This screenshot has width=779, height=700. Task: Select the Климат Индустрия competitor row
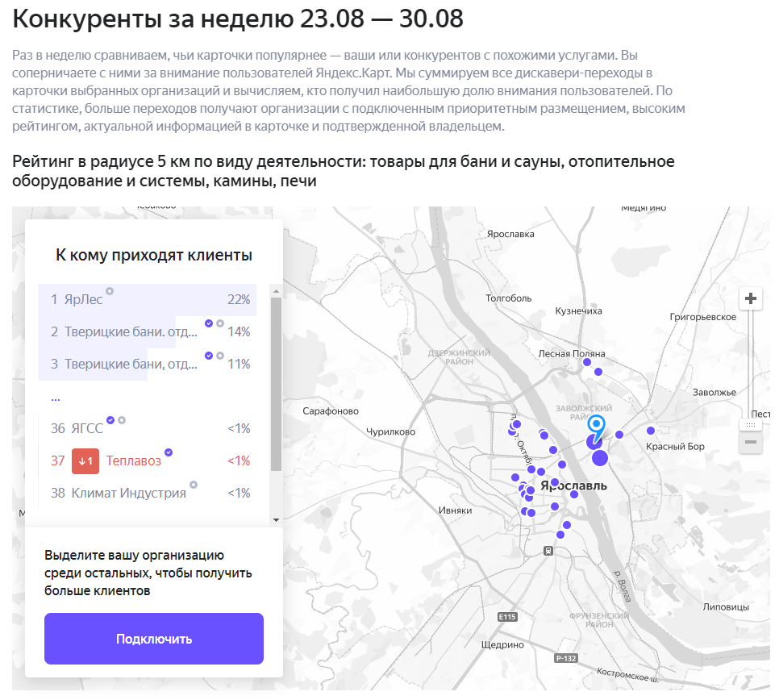coord(148,494)
